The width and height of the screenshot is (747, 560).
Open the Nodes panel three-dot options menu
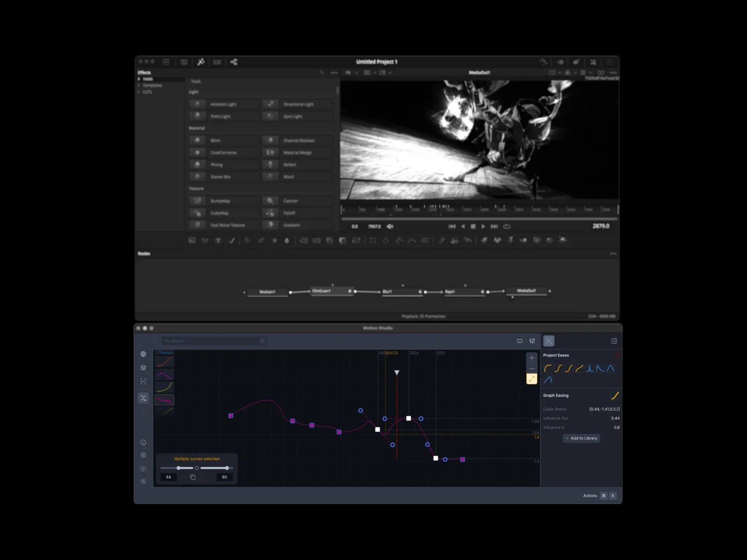coord(613,254)
